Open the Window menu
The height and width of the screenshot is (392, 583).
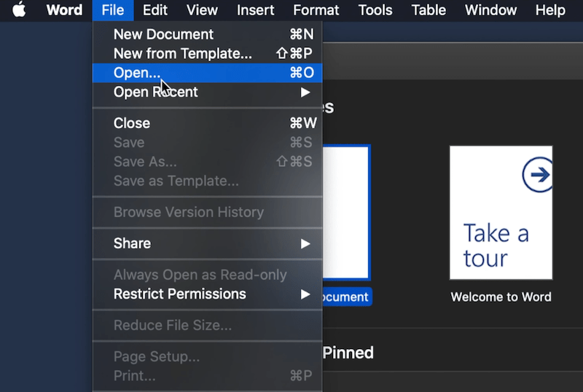pyautogui.click(x=490, y=10)
